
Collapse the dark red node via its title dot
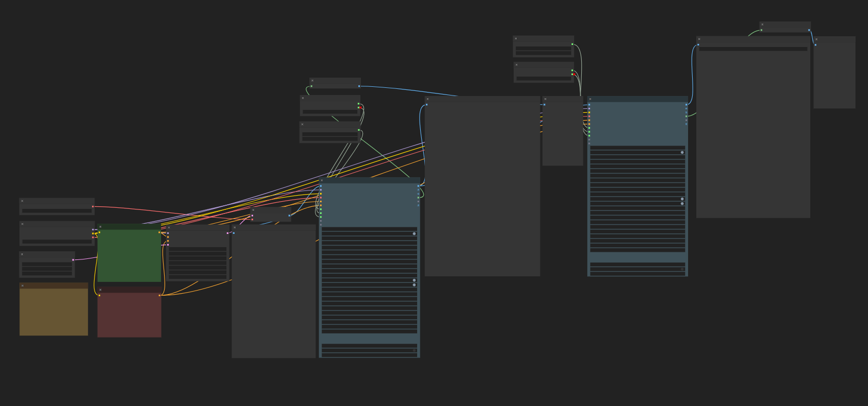click(100, 290)
